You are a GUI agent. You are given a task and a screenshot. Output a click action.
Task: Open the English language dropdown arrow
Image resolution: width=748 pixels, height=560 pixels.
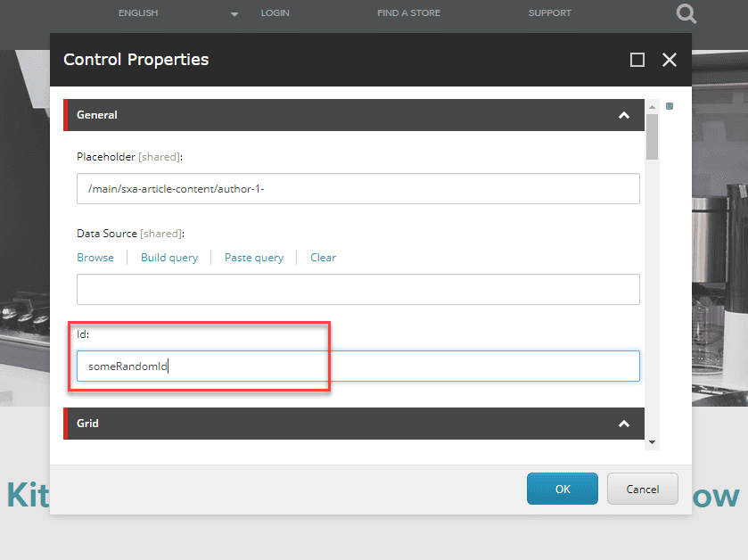coord(234,14)
